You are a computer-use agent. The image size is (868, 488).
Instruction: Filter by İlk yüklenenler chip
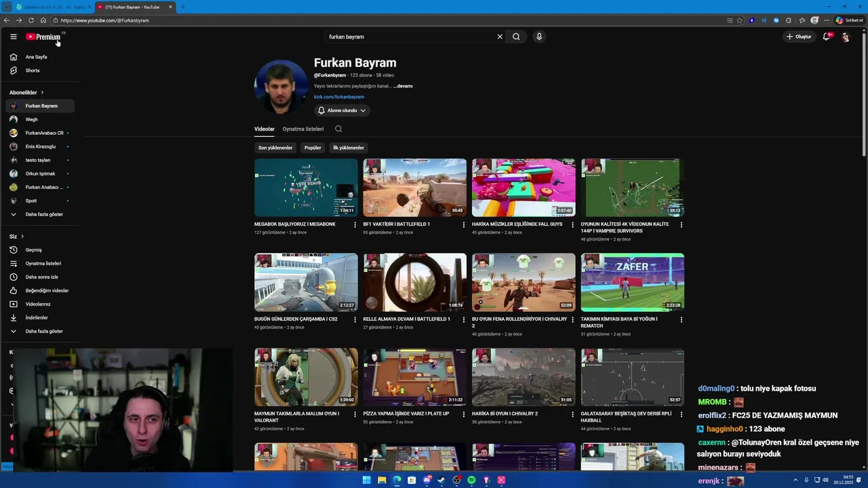click(x=349, y=148)
